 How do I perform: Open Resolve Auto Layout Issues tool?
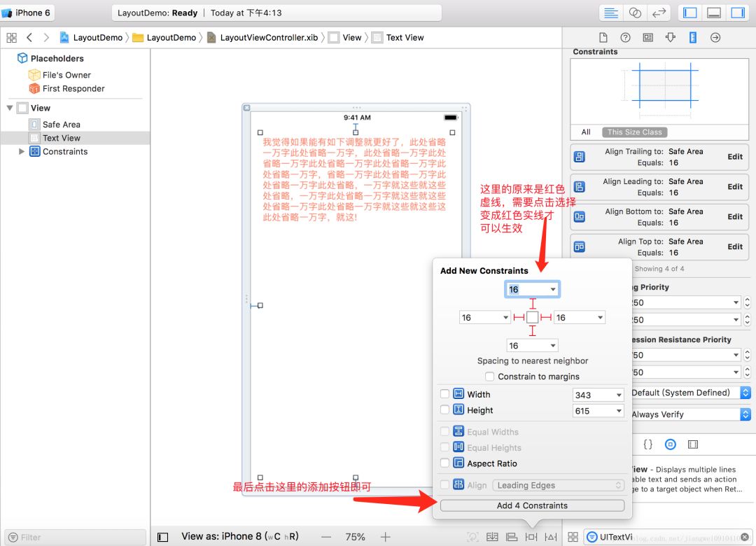point(551,537)
